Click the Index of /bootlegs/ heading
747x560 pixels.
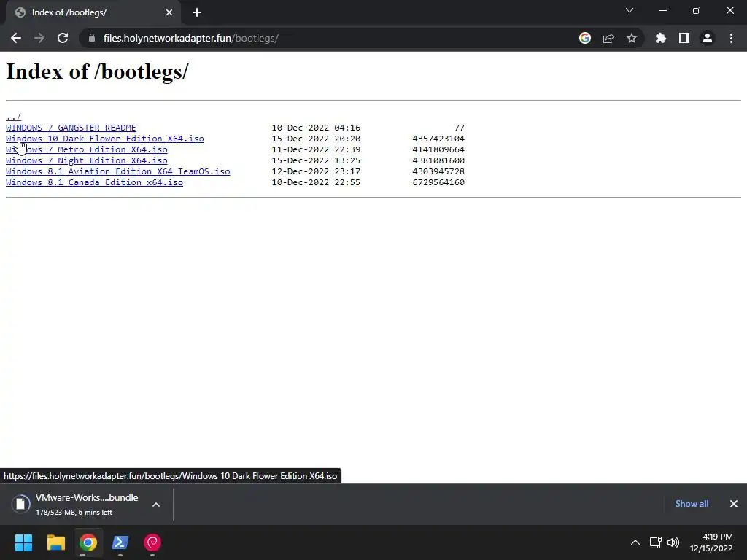click(97, 72)
